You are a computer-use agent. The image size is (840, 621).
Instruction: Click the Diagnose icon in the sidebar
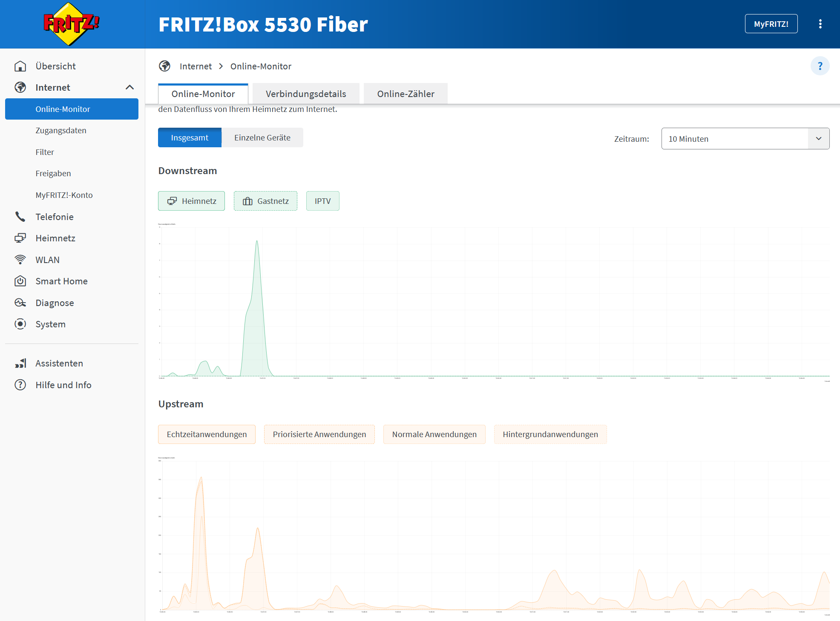pos(20,303)
